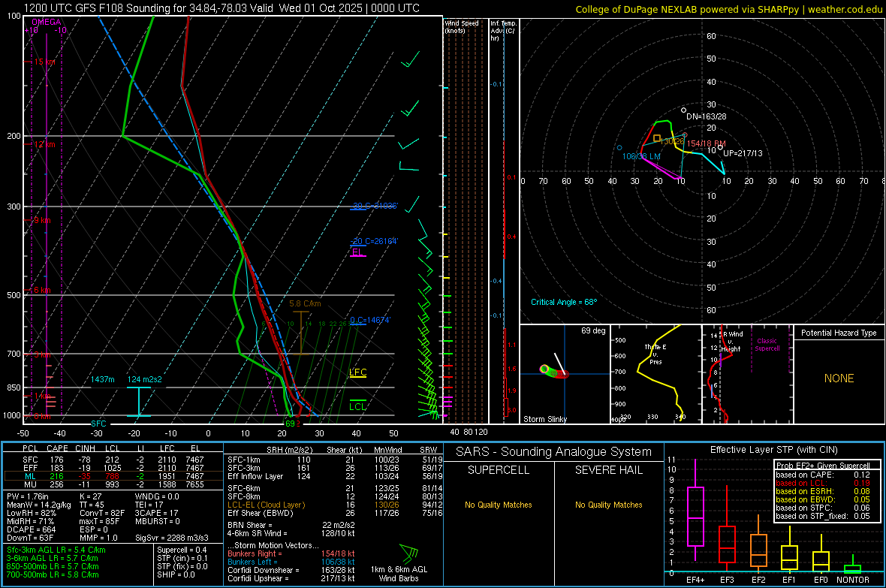Select the EFF parcel row in the table
This screenshot has width=886, height=588.
(113, 468)
